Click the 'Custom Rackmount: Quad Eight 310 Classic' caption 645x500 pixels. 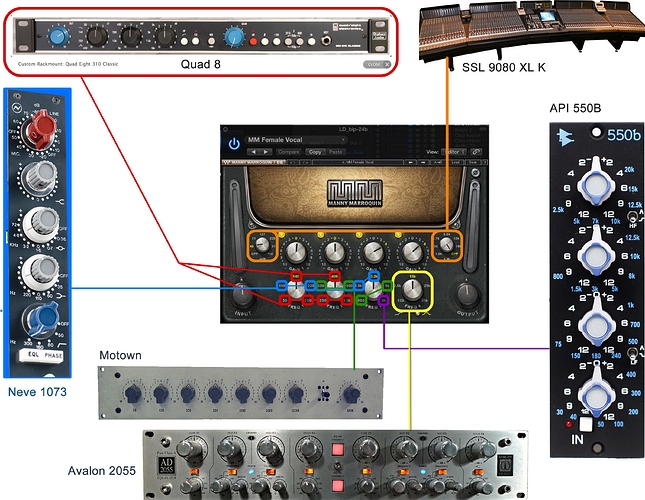(68, 64)
